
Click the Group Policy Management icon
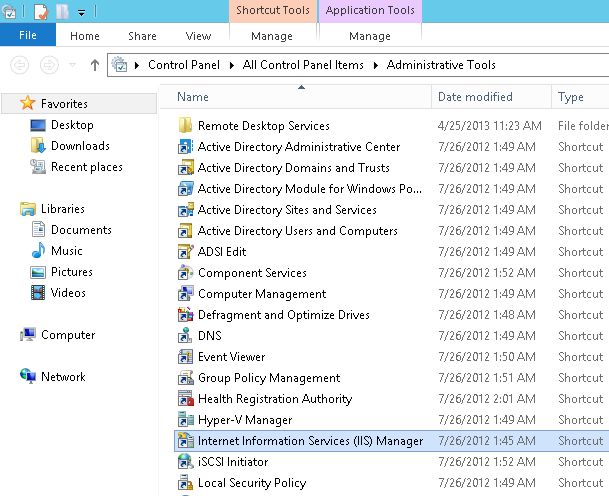(x=185, y=377)
